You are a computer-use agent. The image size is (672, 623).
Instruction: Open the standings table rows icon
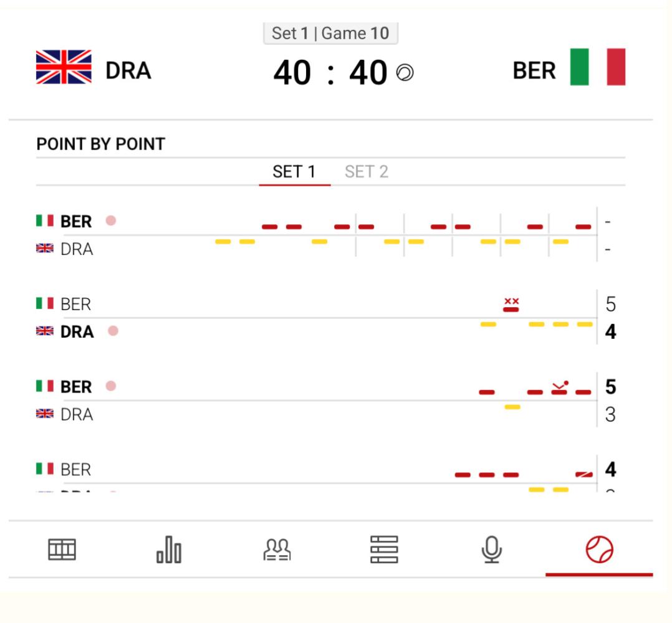point(384,549)
